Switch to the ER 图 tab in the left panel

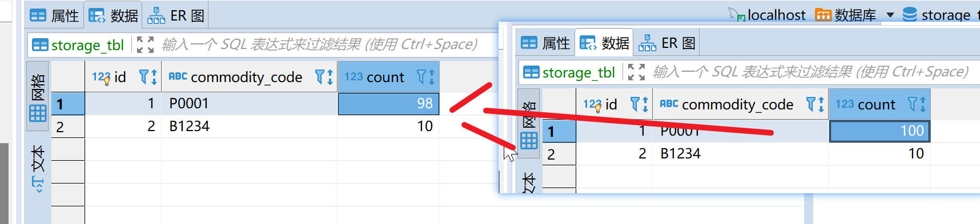pyautogui.click(x=175, y=15)
